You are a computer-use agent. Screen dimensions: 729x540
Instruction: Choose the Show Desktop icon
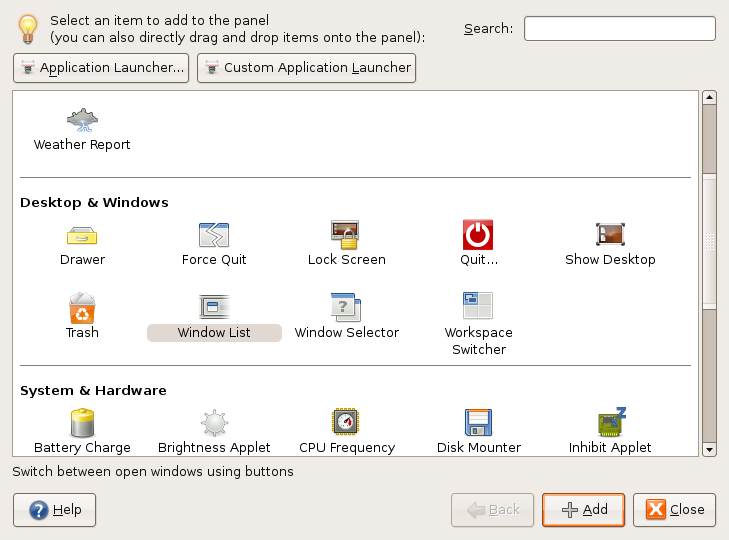(x=610, y=234)
